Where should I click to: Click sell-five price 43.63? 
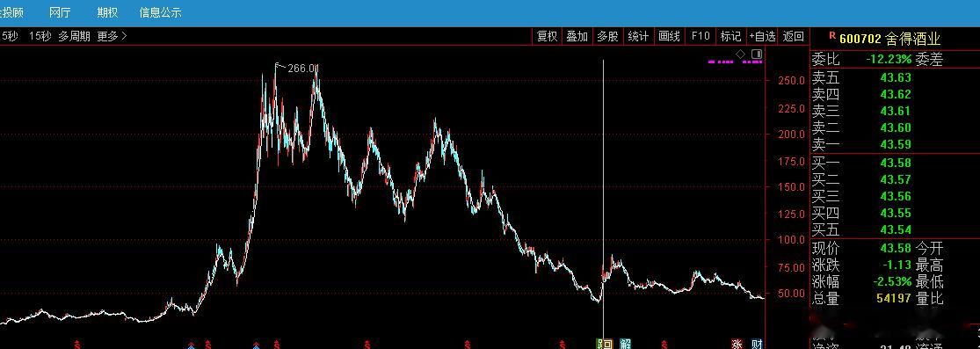896,78
